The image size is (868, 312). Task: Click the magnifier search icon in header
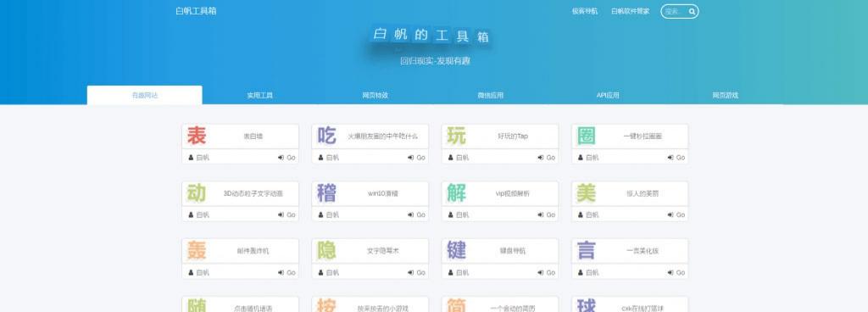(x=692, y=11)
